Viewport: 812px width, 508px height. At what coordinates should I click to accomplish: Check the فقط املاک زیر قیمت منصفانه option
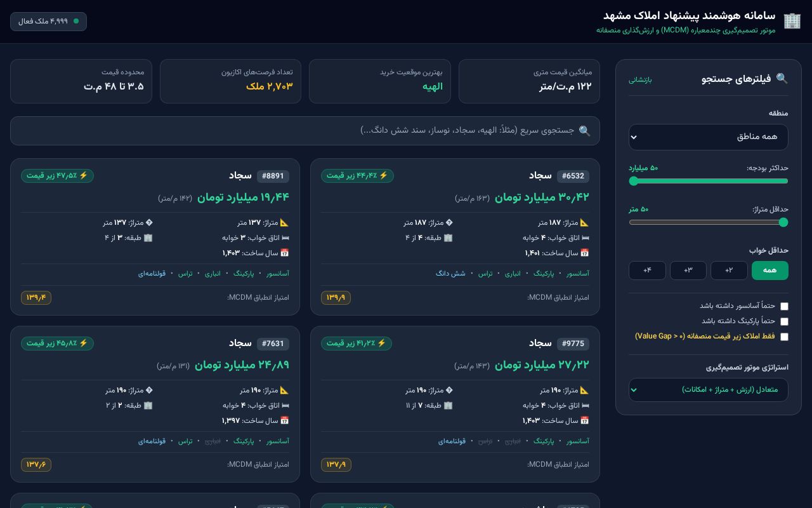pos(784,337)
